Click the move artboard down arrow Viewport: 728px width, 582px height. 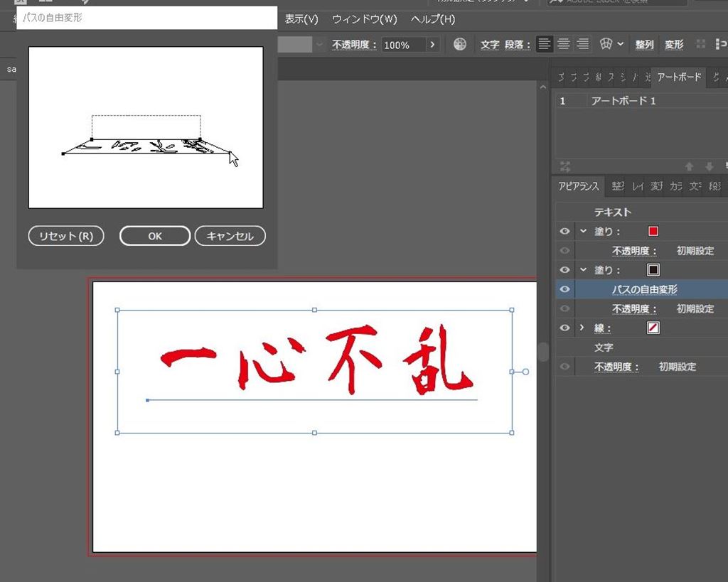(x=709, y=166)
